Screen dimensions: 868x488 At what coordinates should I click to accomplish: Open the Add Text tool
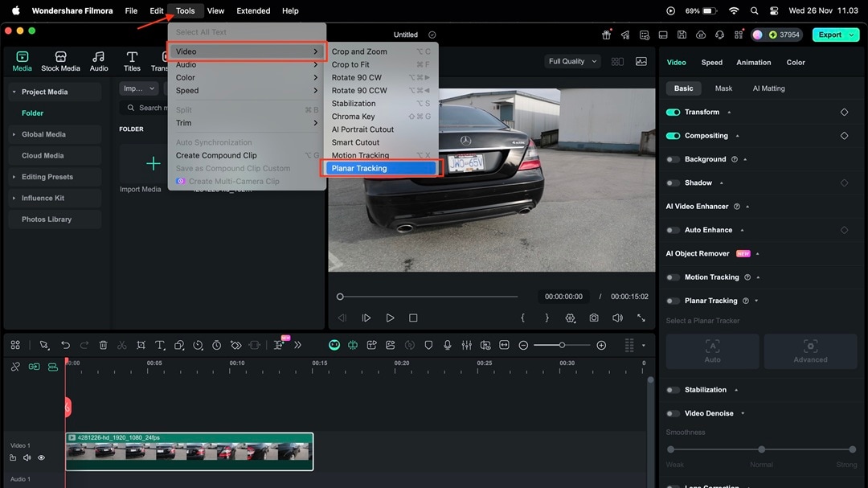159,344
